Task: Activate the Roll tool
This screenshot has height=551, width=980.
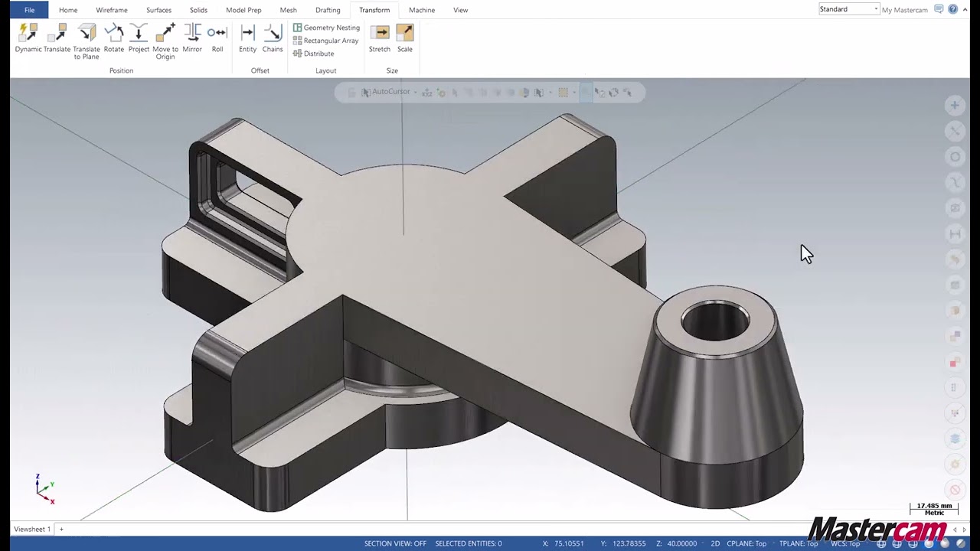Action: coord(217,38)
